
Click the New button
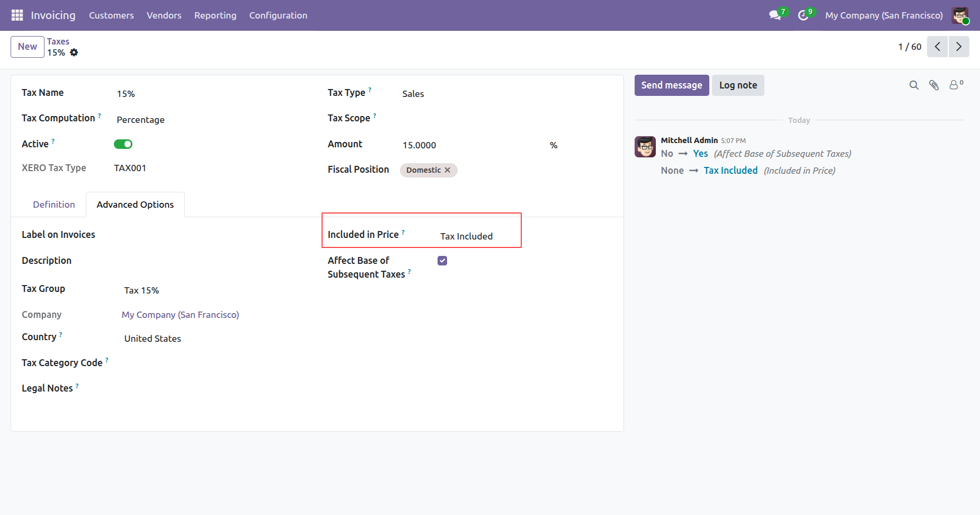point(28,47)
